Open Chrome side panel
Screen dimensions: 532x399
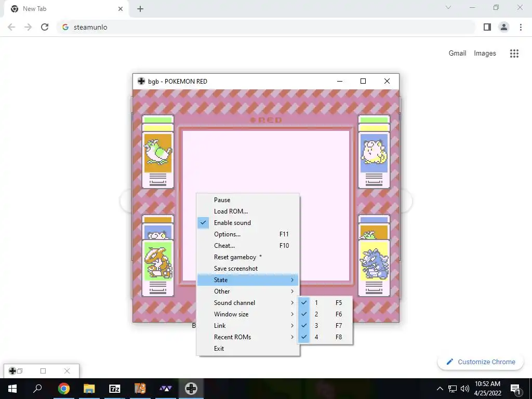[x=487, y=27]
